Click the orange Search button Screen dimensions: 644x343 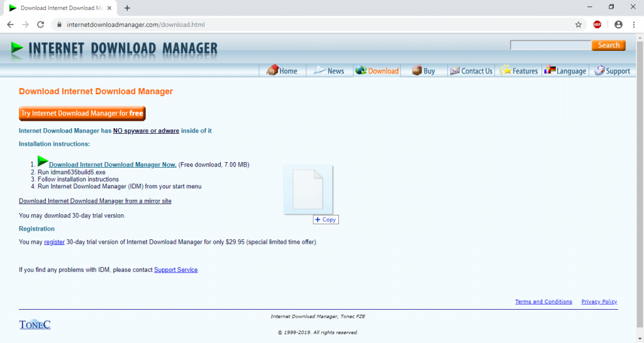[x=609, y=45]
